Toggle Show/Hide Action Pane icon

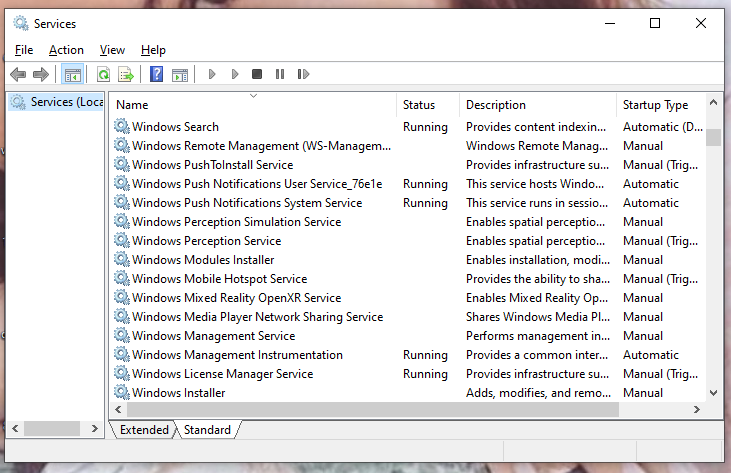[x=179, y=74]
